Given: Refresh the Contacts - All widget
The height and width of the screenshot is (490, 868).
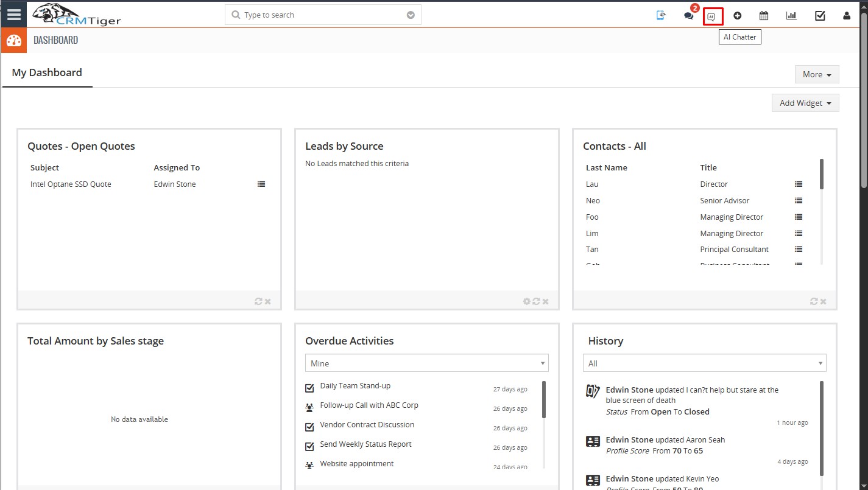Looking at the screenshot, I should point(814,301).
